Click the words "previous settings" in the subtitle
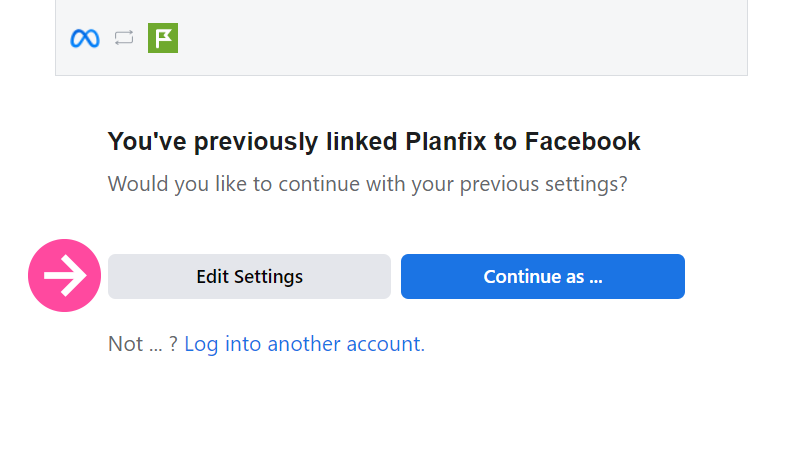 (544, 185)
